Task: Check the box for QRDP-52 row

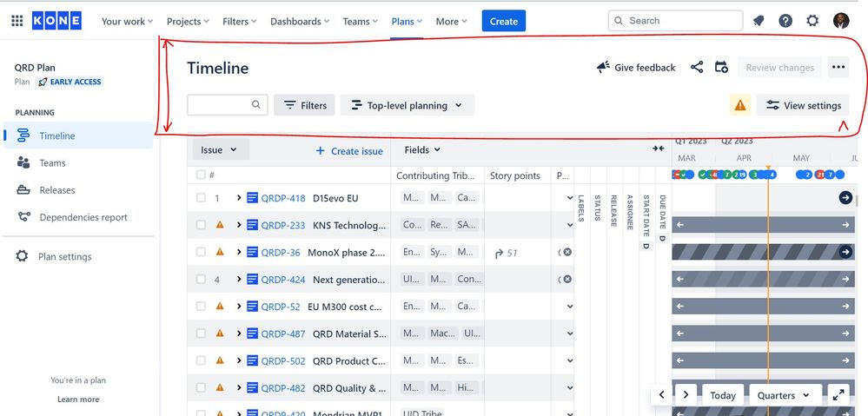Action: click(x=201, y=306)
